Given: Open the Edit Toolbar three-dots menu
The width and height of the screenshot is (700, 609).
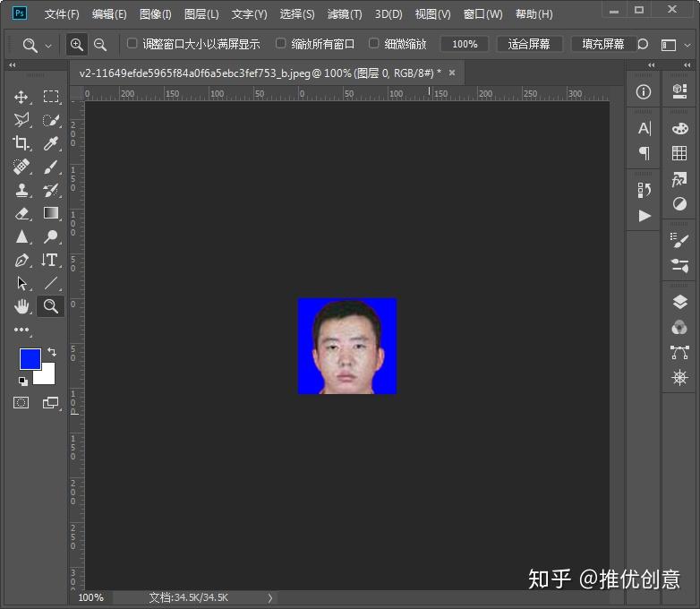Looking at the screenshot, I should point(21,330).
